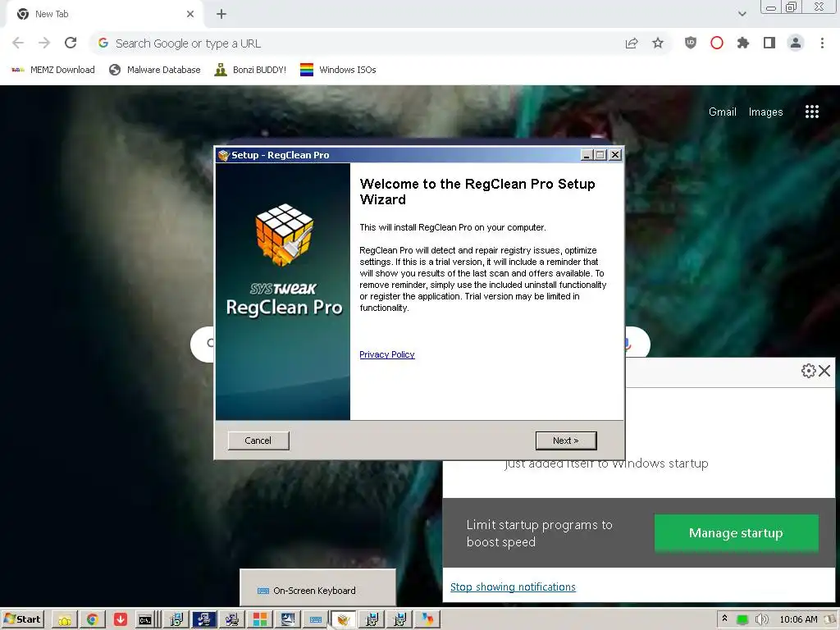Click the red circle extension icon
This screenshot has height=630, width=840.
pos(717,43)
